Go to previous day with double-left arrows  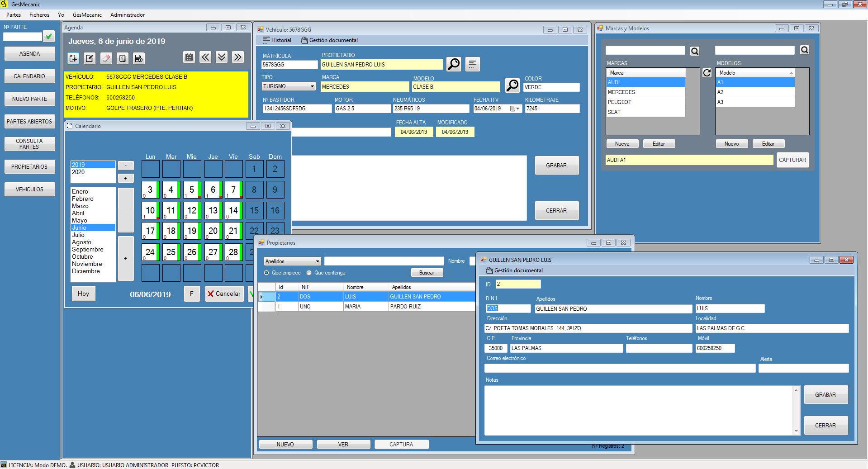point(205,57)
